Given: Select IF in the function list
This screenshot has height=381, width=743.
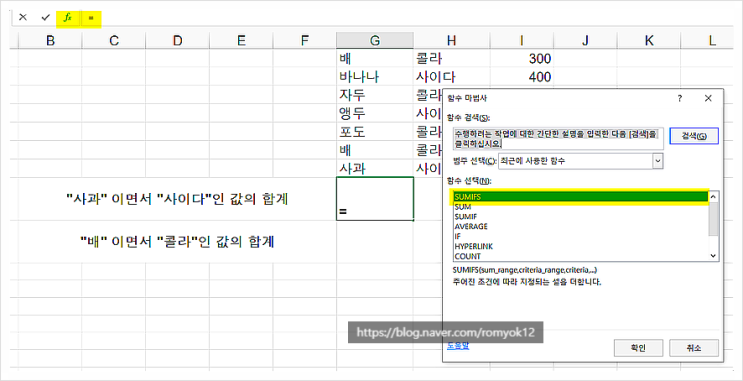Looking at the screenshot, I should (580, 236).
